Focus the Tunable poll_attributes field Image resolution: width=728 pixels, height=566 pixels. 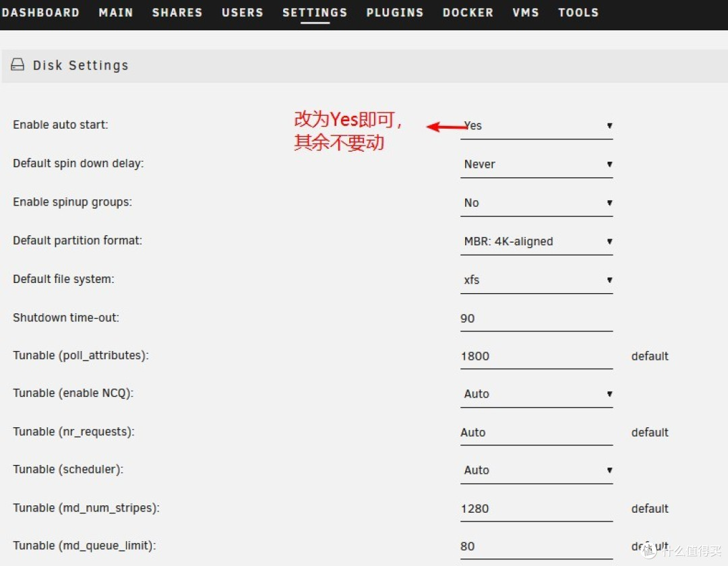[537, 356]
